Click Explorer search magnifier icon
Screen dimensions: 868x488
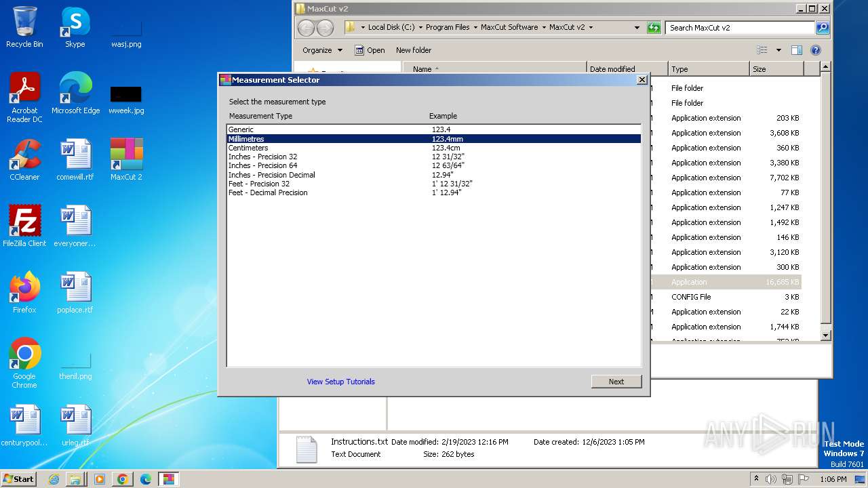(x=823, y=28)
